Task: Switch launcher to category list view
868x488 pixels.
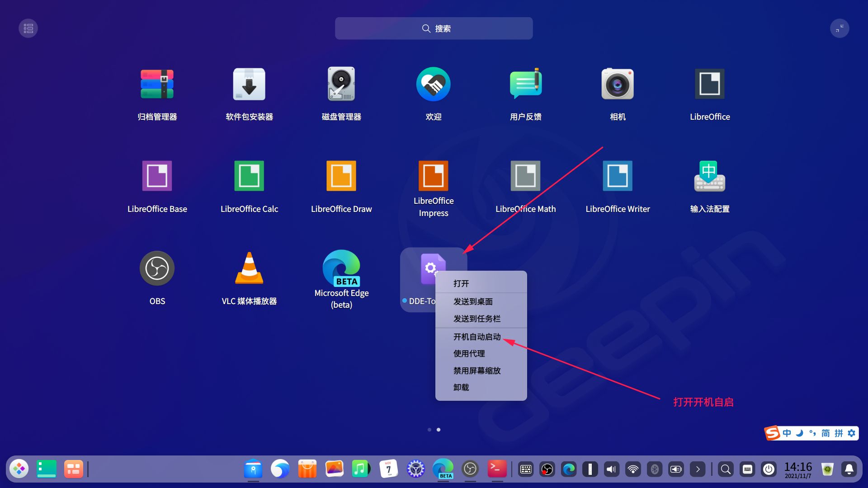Action: [x=28, y=28]
